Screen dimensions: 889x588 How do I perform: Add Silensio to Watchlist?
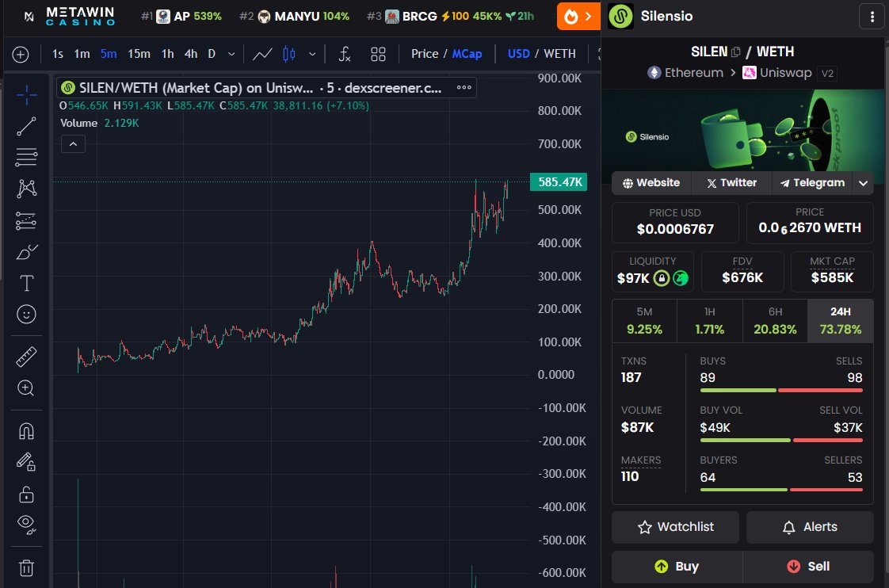click(675, 527)
